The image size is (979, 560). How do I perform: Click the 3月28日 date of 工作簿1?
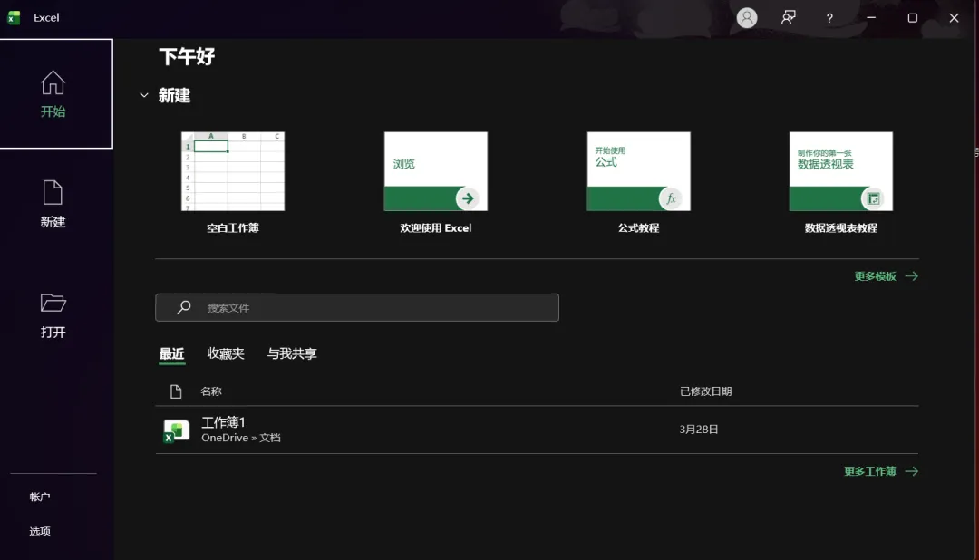699,430
